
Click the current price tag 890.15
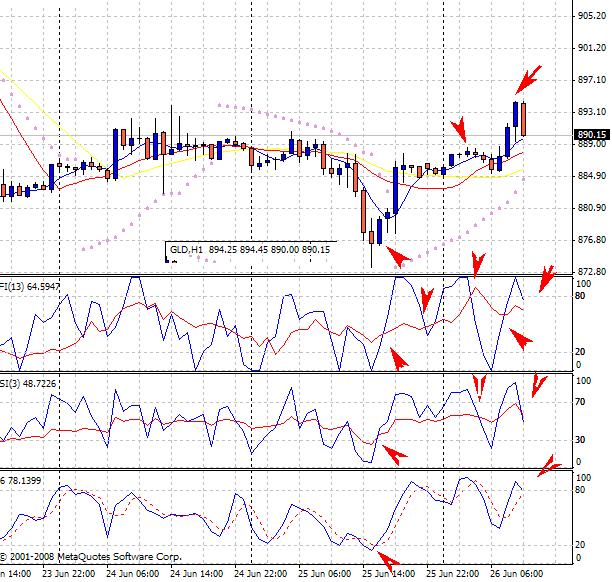591,134
